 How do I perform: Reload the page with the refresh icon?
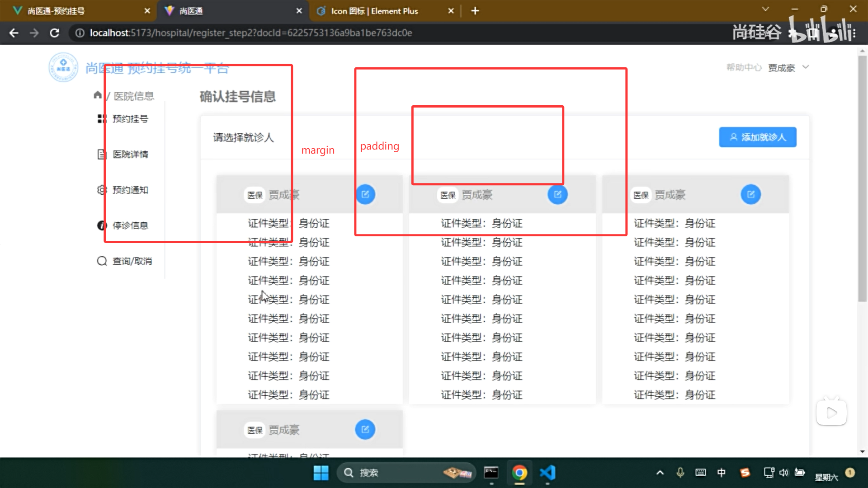coord(54,33)
